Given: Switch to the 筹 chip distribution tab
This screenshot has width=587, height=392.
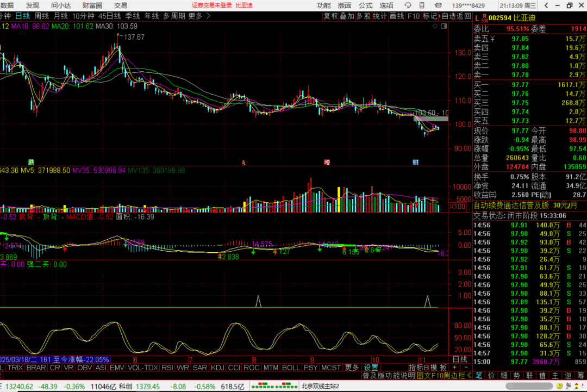Looking at the screenshot, I should coord(580,376).
